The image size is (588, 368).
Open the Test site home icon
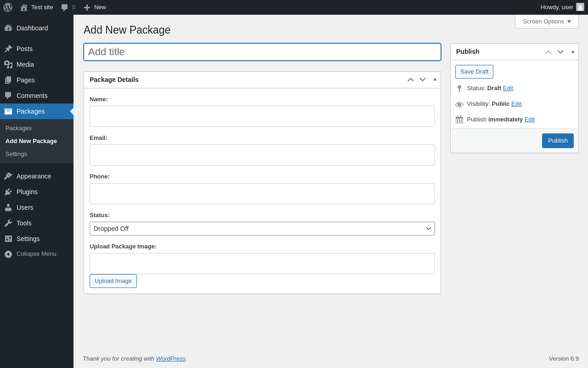[x=24, y=7]
